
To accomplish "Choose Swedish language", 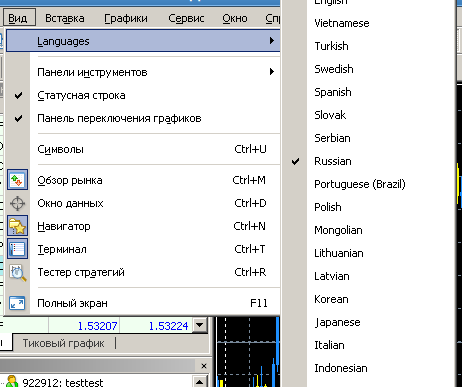I will click(334, 69).
